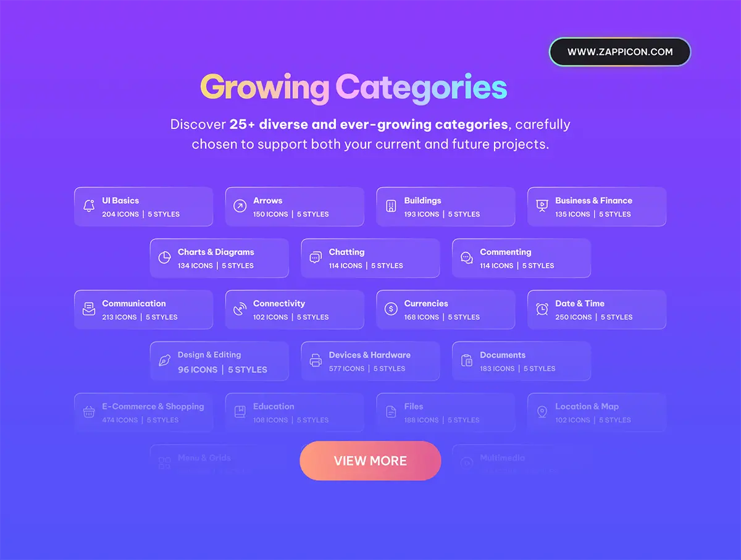Click the UI Basics bell icon
Screen dimensions: 741x560
89,206
